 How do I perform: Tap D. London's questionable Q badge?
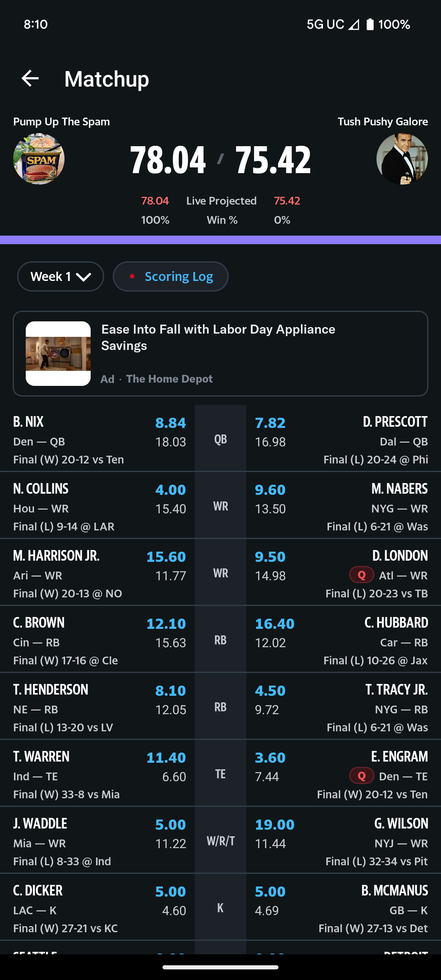click(x=361, y=575)
